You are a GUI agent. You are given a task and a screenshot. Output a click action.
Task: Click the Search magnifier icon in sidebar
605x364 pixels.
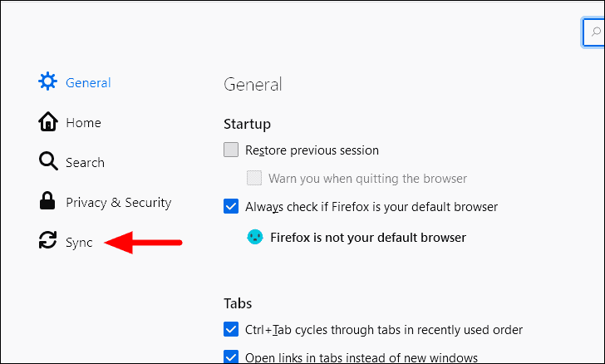(x=48, y=161)
